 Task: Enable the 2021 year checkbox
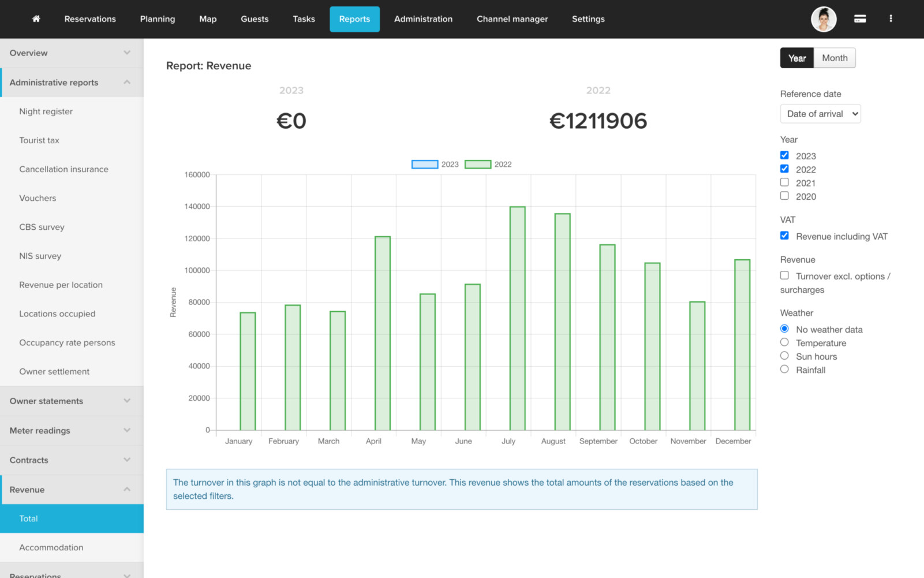point(784,182)
